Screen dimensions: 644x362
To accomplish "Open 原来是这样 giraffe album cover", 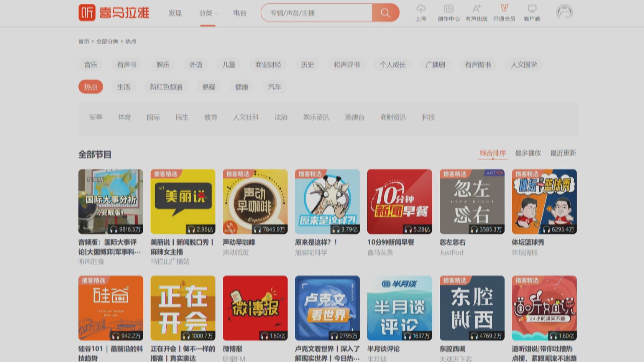I will pyautogui.click(x=327, y=201).
